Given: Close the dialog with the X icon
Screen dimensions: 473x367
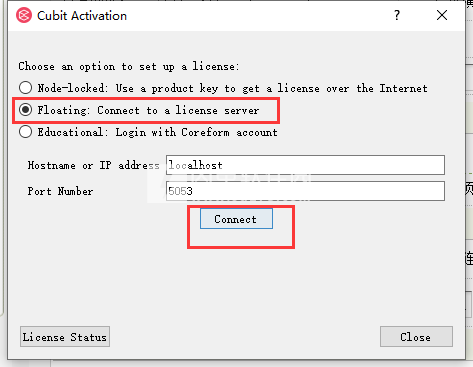Looking at the screenshot, I should (x=442, y=15).
